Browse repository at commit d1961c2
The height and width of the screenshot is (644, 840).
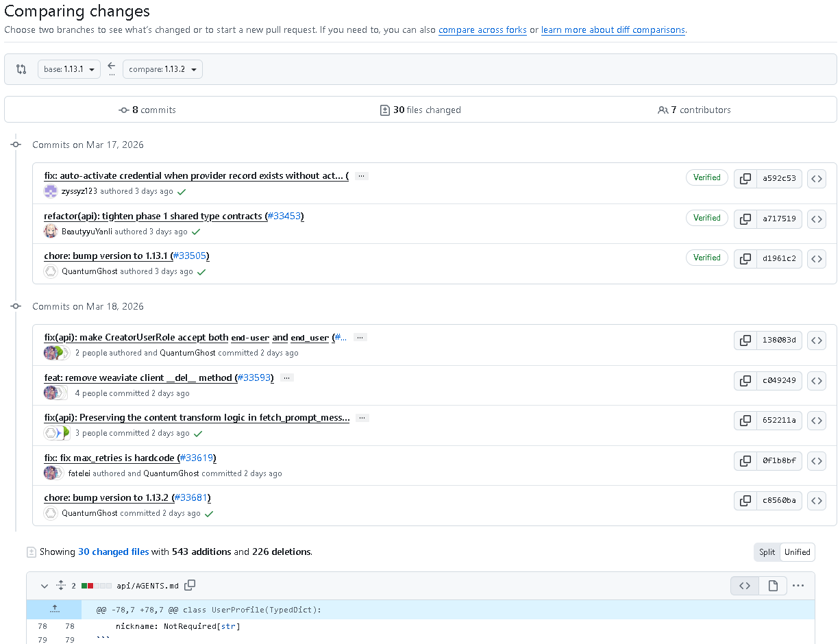(x=817, y=259)
